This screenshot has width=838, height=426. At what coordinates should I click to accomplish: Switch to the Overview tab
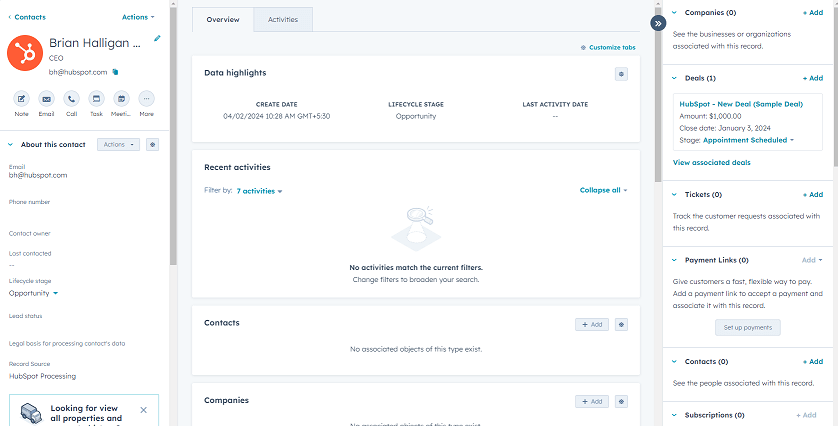pos(223,19)
